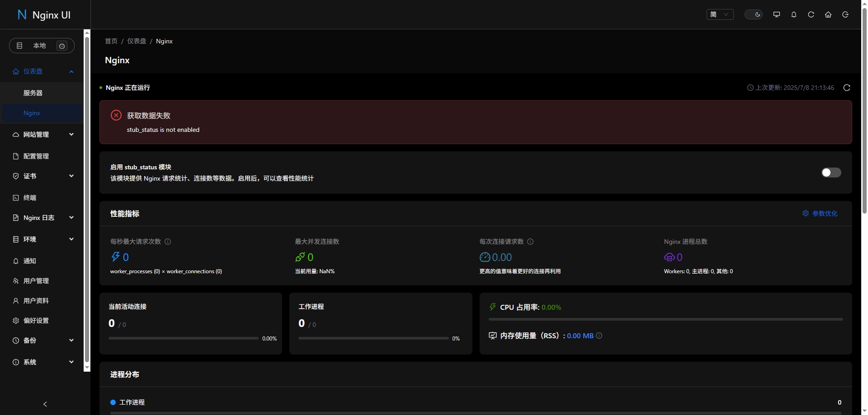This screenshot has width=868, height=415.
Task: Open the 简 language dropdown
Action: point(720,14)
